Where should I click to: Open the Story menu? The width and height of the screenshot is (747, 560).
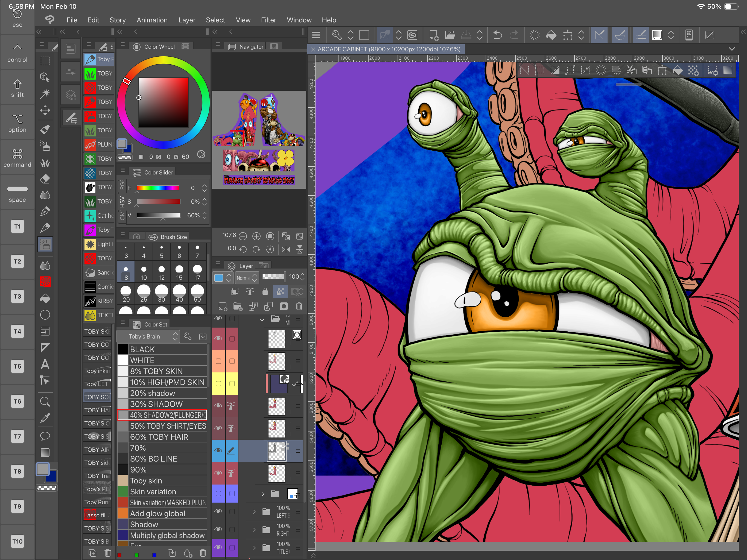point(118,20)
